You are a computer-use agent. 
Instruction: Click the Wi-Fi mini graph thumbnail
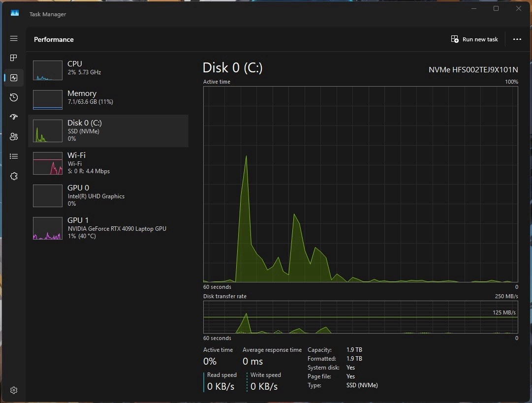[x=48, y=163]
